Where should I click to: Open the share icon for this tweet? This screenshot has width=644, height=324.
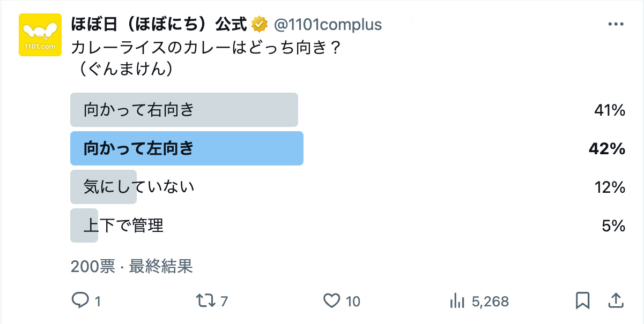[616, 302]
